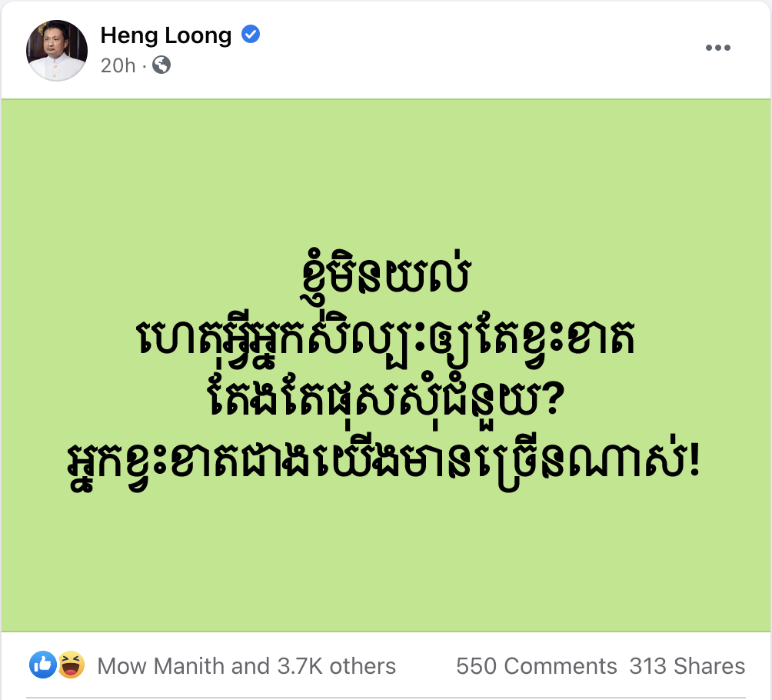This screenshot has height=700, width=772.
Task: Open the 20h post timestamp
Action: [x=118, y=65]
